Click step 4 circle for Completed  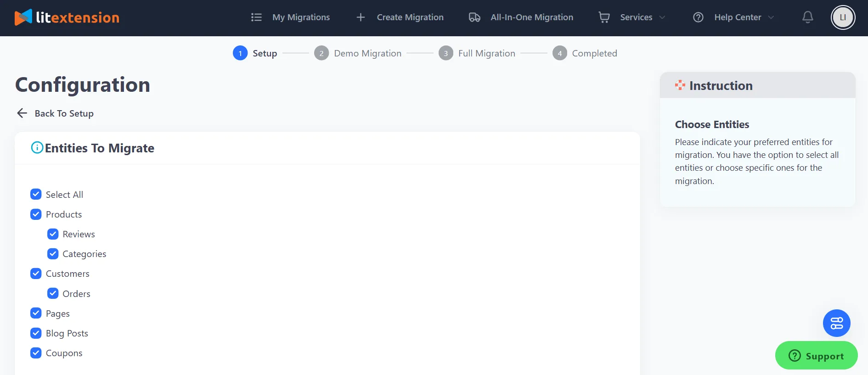[x=559, y=53]
